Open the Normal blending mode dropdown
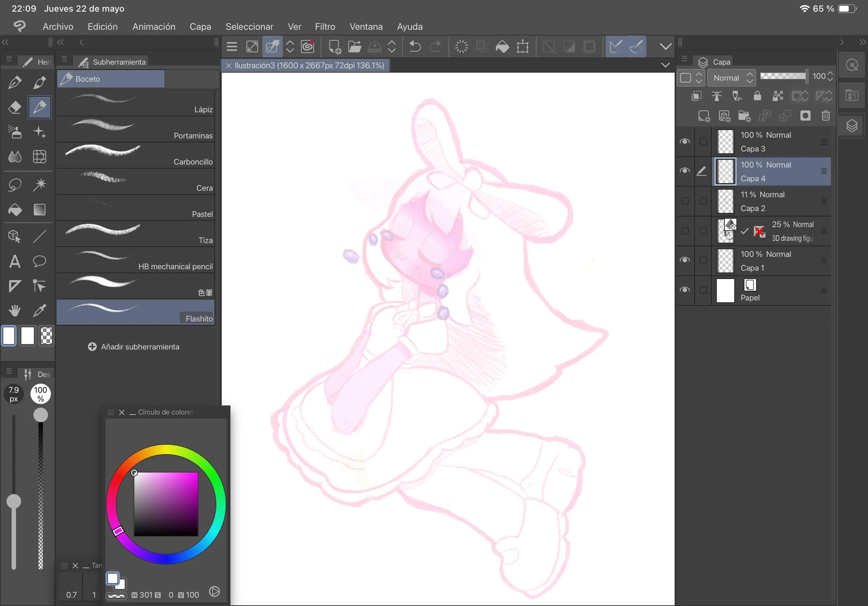The image size is (868, 606). 730,78
